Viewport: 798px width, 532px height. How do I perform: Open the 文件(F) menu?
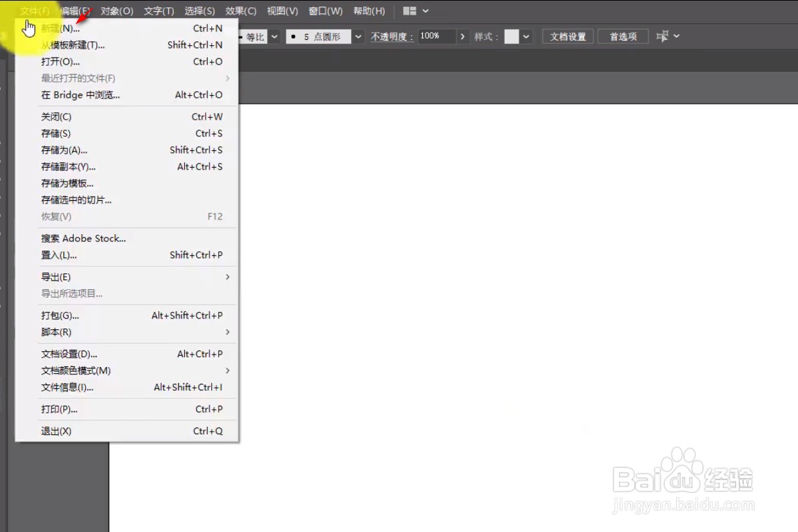coord(35,11)
